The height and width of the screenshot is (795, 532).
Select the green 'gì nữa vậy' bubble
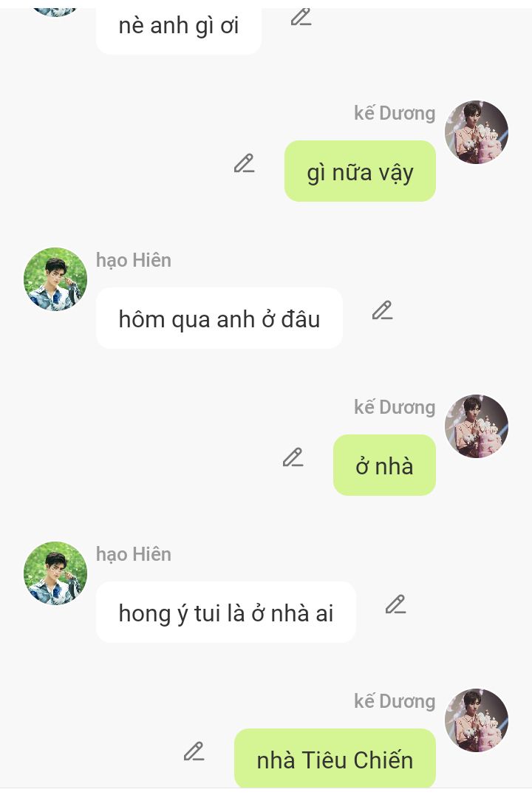click(x=360, y=171)
